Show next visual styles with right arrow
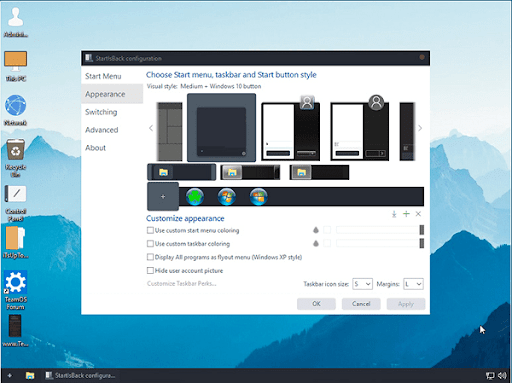This screenshot has height=383, width=512. pyautogui.click(x=420, y=128)
